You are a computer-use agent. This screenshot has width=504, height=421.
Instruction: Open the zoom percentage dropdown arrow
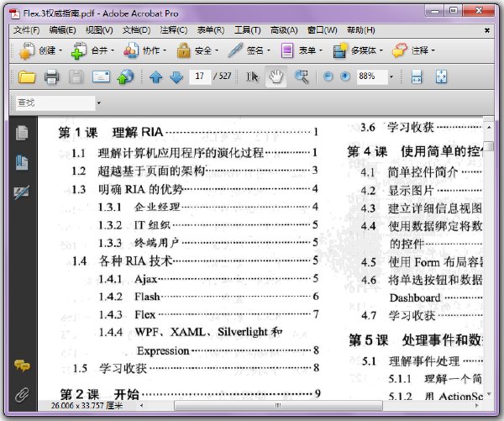[391, 76]
